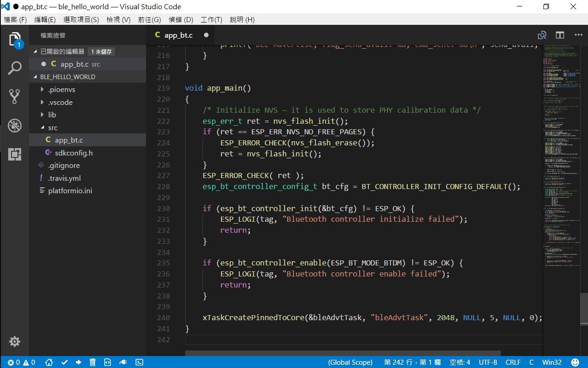The width and height of the screenshot is (588, 368).
Task: Open the Serial Monitor plug icon
Action: [x=123, y=362]
